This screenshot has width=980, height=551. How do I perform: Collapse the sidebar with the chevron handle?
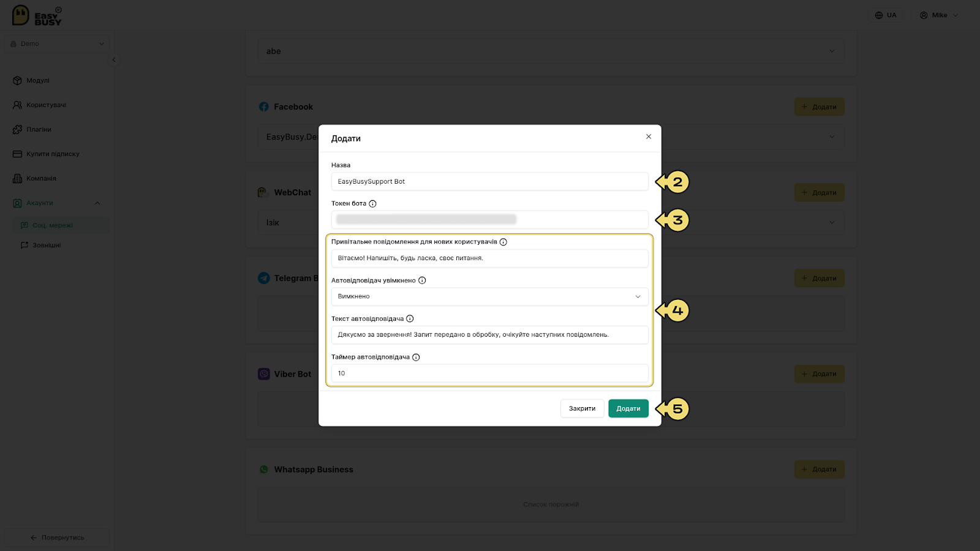(x=113, y=59)
